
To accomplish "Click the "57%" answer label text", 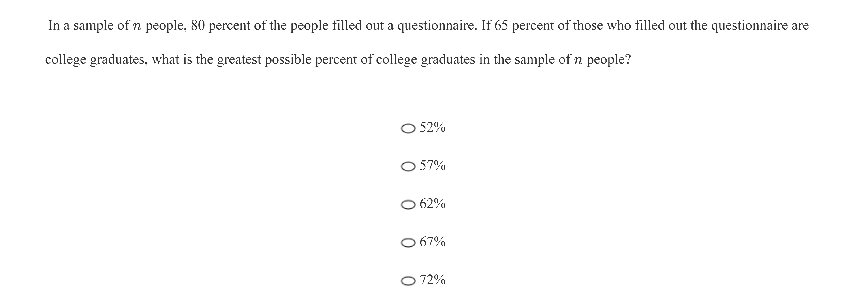I will click(x=432, y=165).
